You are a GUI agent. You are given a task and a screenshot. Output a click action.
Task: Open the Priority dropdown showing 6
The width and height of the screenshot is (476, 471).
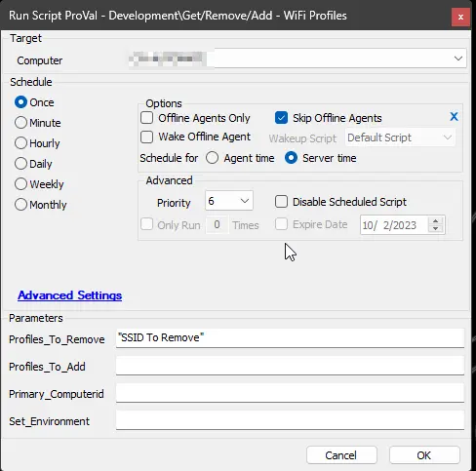tap(229, 201)
